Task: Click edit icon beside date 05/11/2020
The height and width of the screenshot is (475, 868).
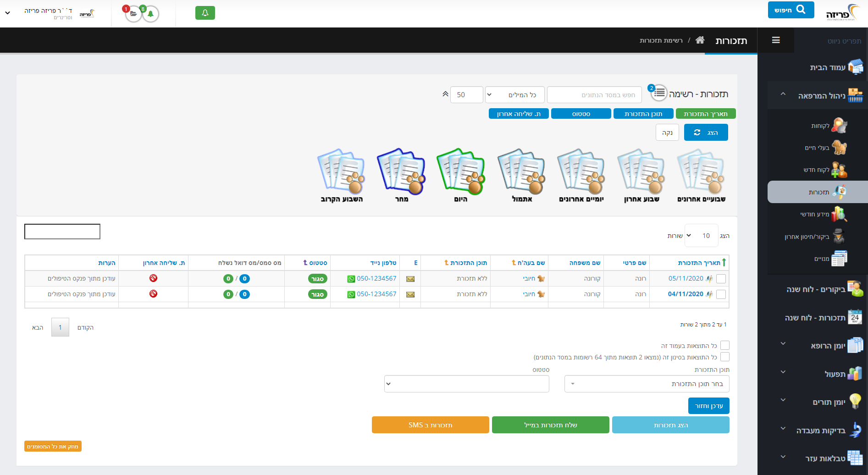Action: 709,278
